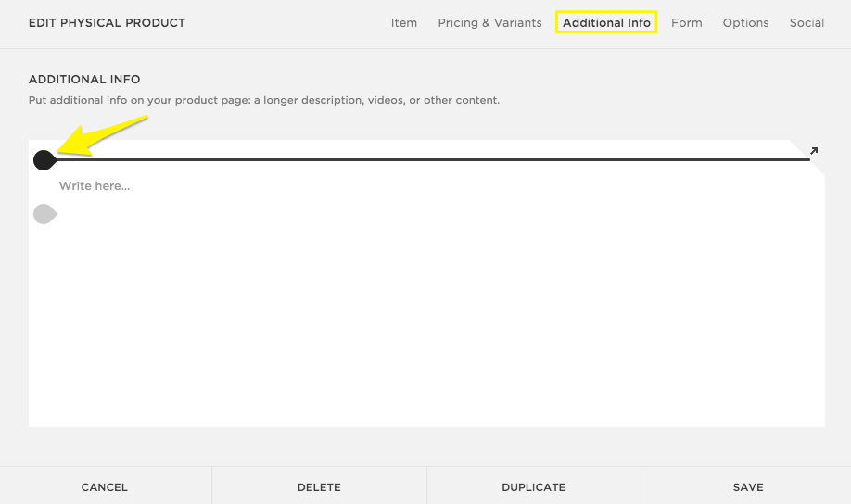Screen dimensions: 851x504
Task: Expand the editor with the diagonal arrow icon
Action: pyautogui.click(x=813, y=151)
